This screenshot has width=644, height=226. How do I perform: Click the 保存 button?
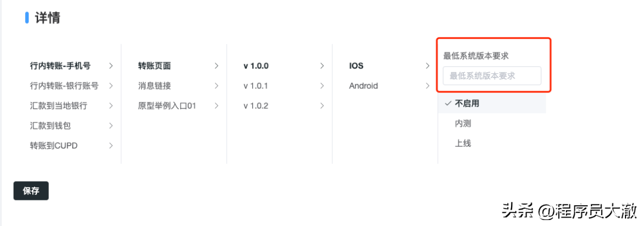click(31, 191)
